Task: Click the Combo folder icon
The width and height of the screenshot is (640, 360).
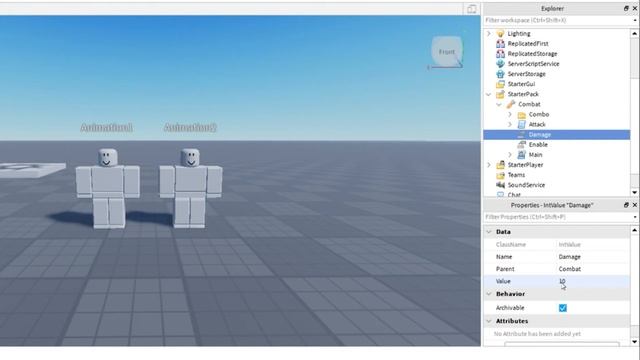Action: point(522,115)
